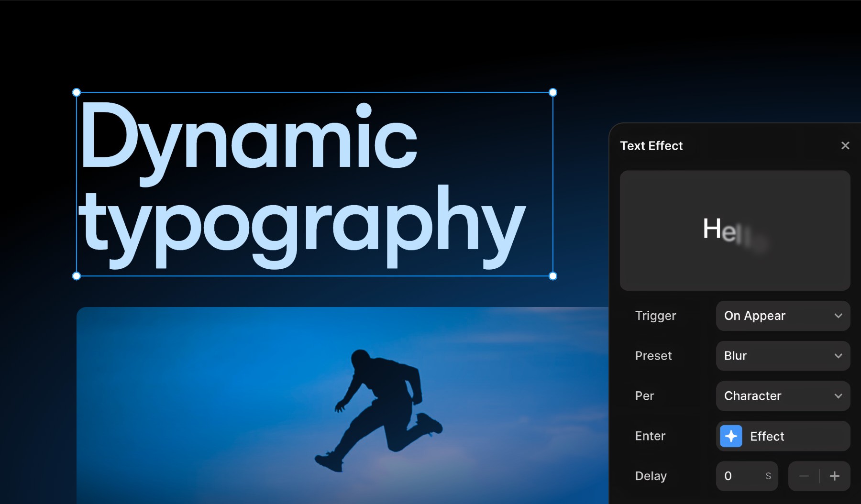The height and width of the screenshot is (504, 861).
Task: Click the minus icon to decrease Delay
Action: tap(804, 476)
